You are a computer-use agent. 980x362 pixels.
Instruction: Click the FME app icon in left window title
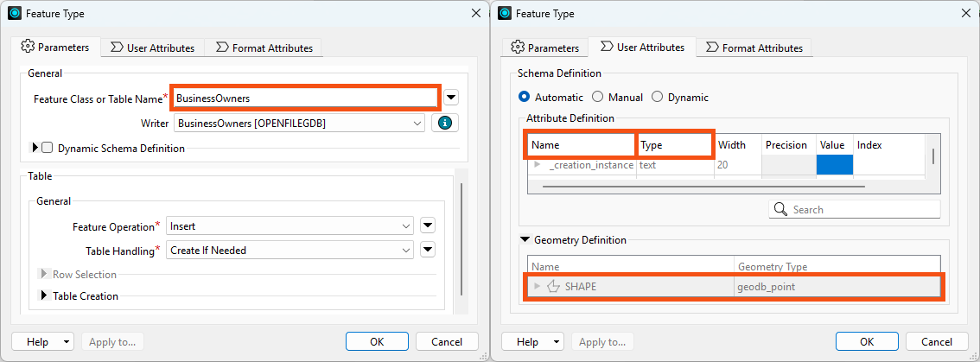[x=15, y=13]
